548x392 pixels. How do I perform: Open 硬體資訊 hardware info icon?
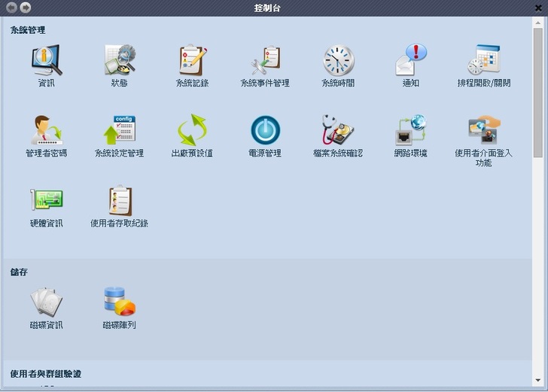click(47, 200)
